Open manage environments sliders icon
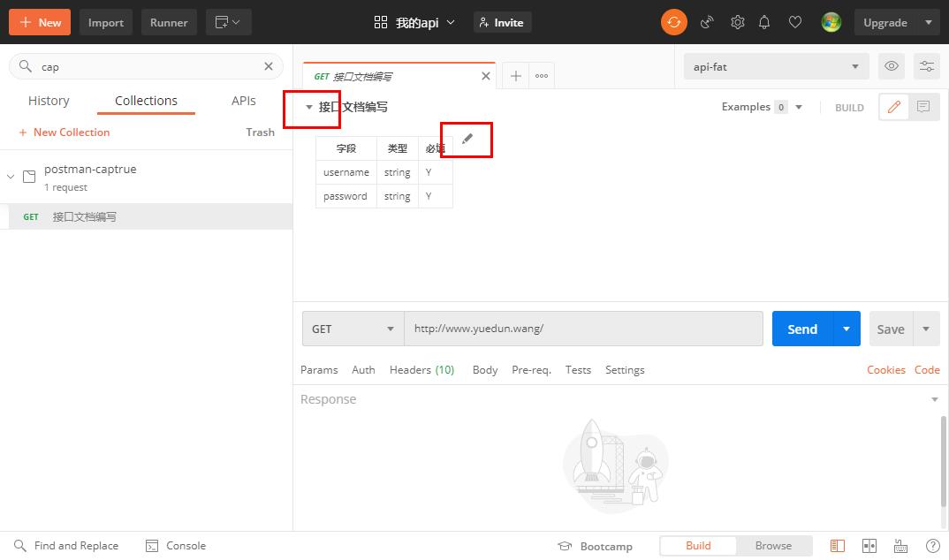 tap(926, 66)
